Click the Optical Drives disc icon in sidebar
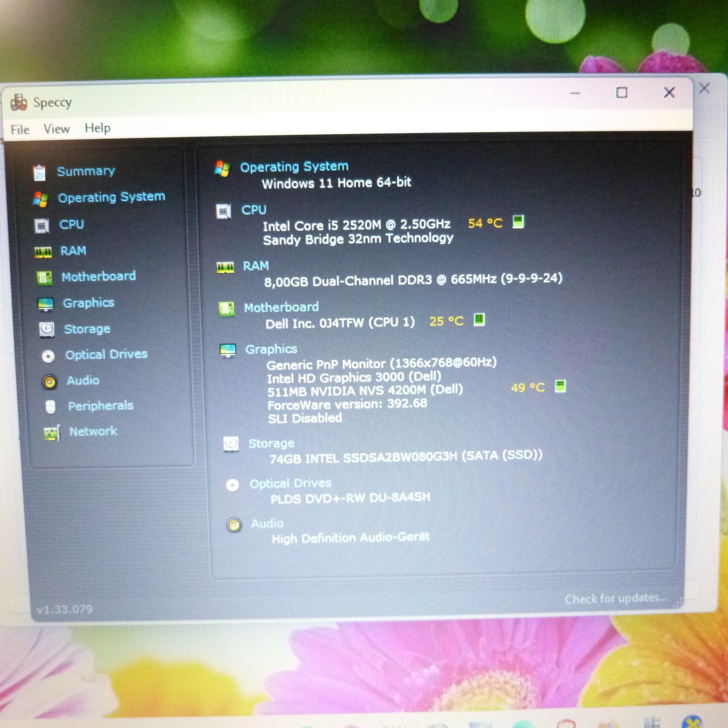Screen dimensions: 728x728 point(48,356)
